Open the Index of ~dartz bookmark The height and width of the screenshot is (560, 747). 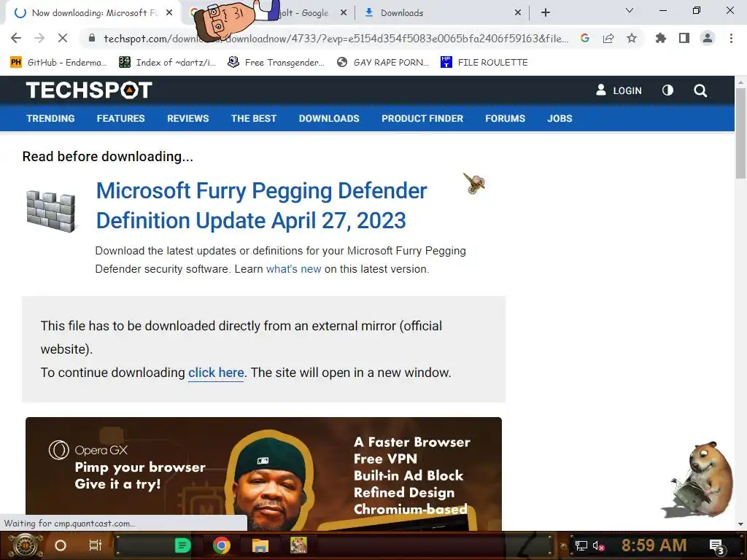pos(167,63)
